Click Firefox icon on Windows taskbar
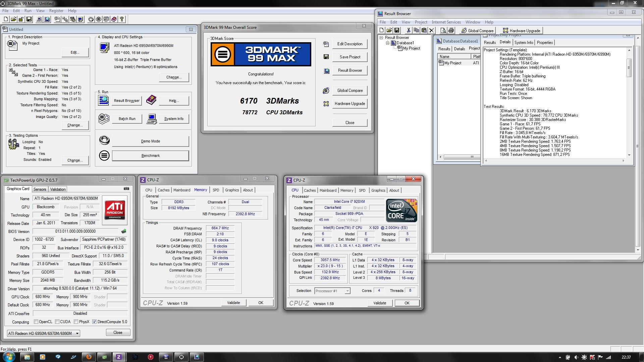Screen dimensions: 644x362 [89, 357]
